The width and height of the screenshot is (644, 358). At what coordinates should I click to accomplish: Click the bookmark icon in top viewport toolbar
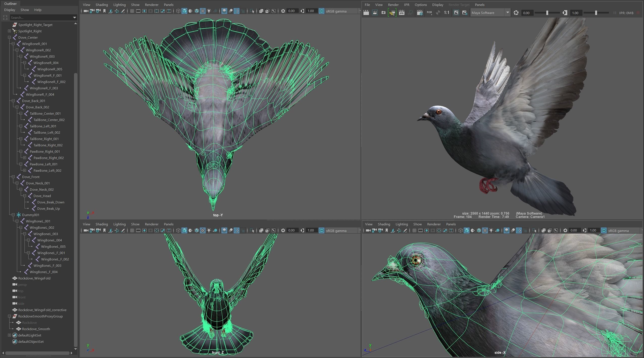tap(104, 11)
